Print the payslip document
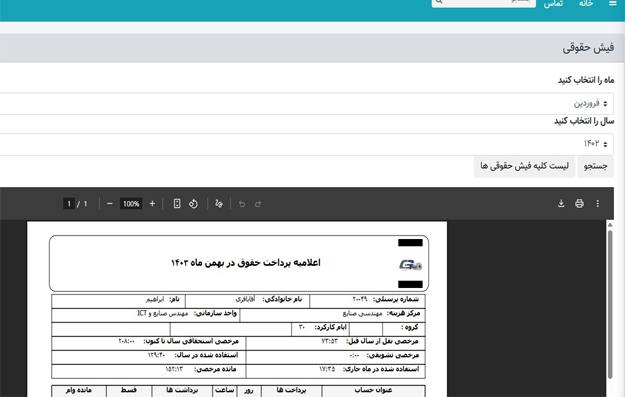 tap(579, 204)
